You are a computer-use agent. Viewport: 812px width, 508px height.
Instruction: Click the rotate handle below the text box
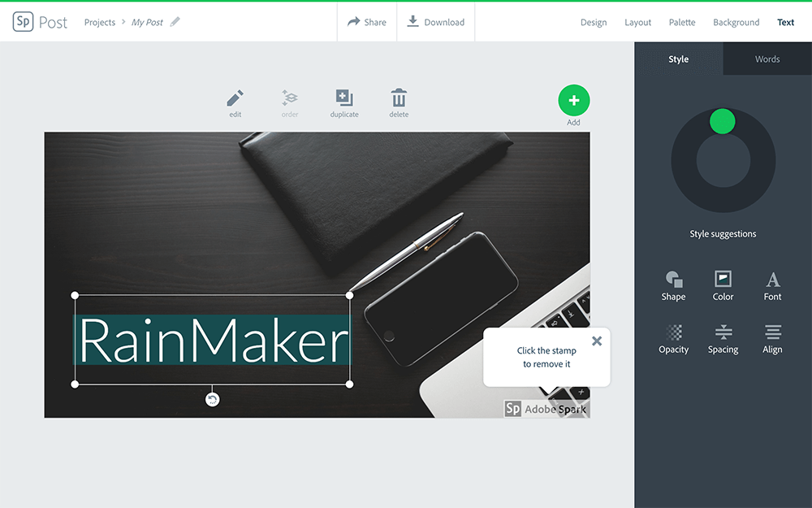[212, 399]
